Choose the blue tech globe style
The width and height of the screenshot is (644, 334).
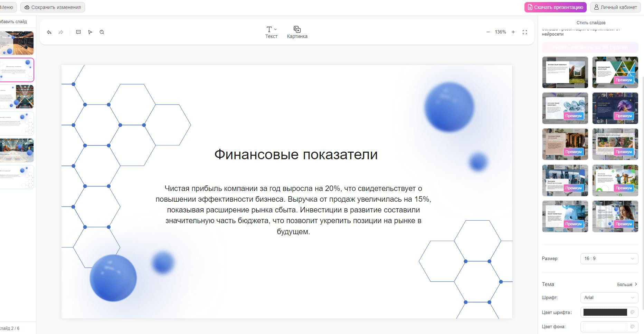click(565, 216)
